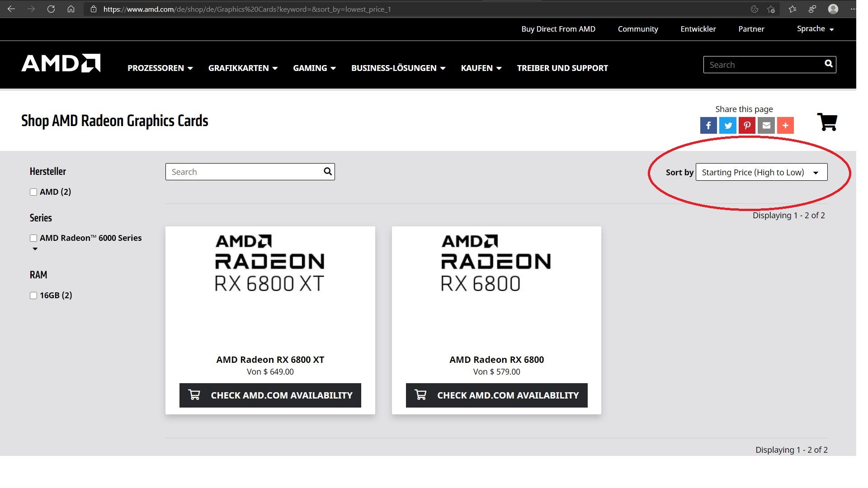Open the Community link

tap(638, 29)
